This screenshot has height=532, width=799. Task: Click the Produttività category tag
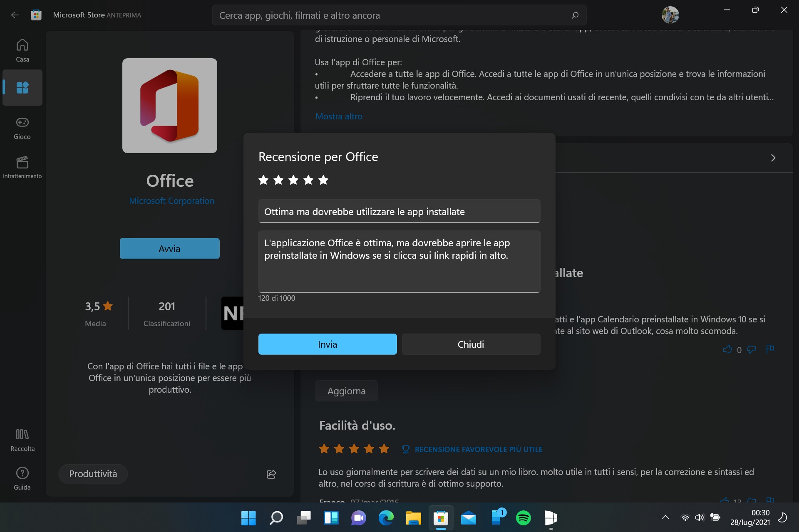(93, 474)
